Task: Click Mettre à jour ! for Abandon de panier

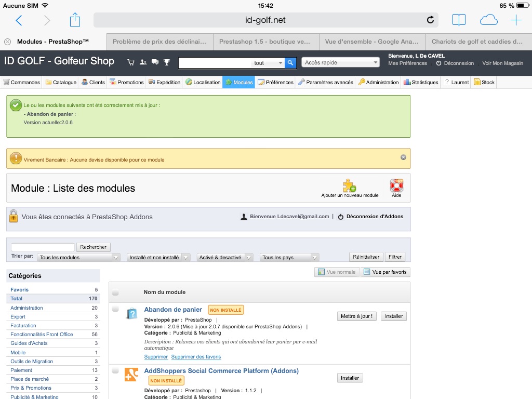Action: coord(356,316)
